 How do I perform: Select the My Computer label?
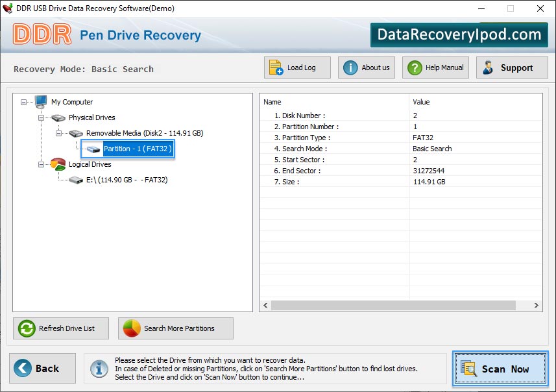click(x=72, y=102)
